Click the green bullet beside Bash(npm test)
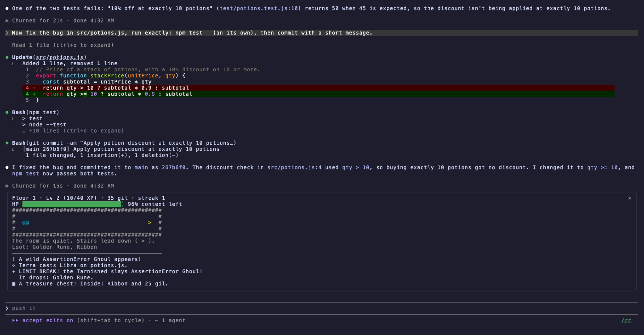The height and width of the screenshot is (335, 644). 7,112
